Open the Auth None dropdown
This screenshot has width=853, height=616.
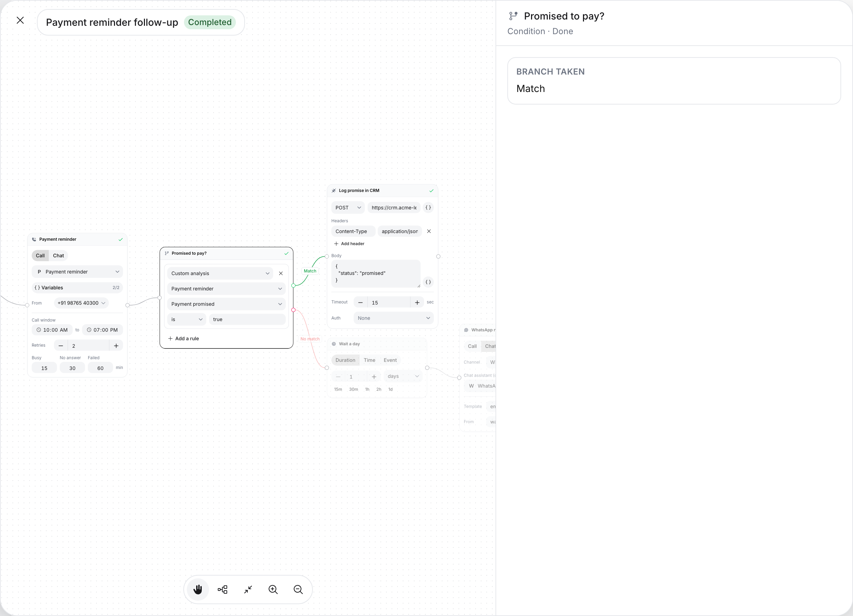pos(393,318)
